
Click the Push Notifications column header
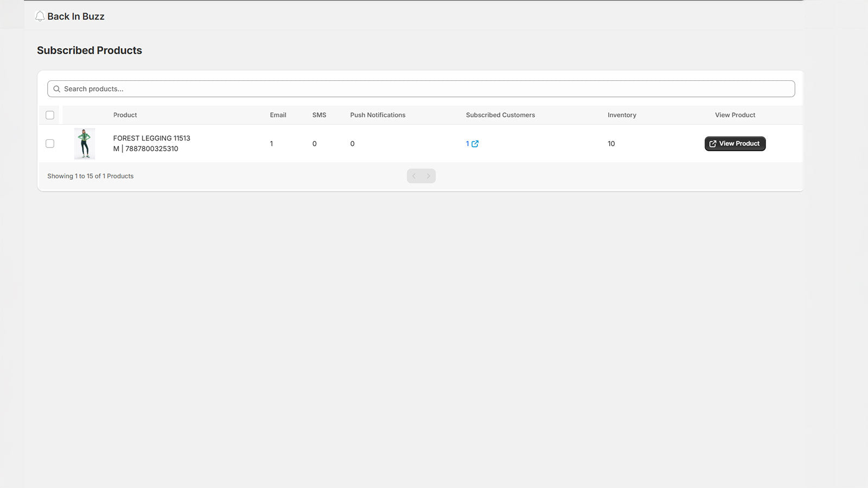pos(378,115)
